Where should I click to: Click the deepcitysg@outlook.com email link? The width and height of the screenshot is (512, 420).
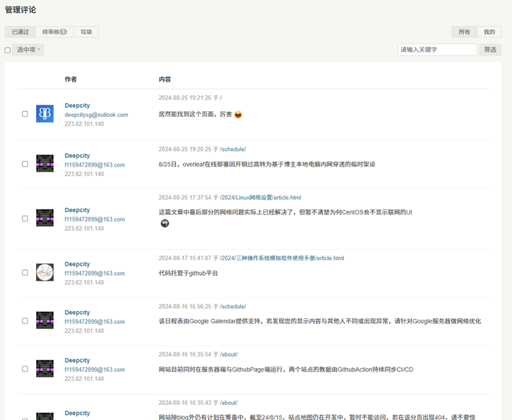tap(97, 115)
